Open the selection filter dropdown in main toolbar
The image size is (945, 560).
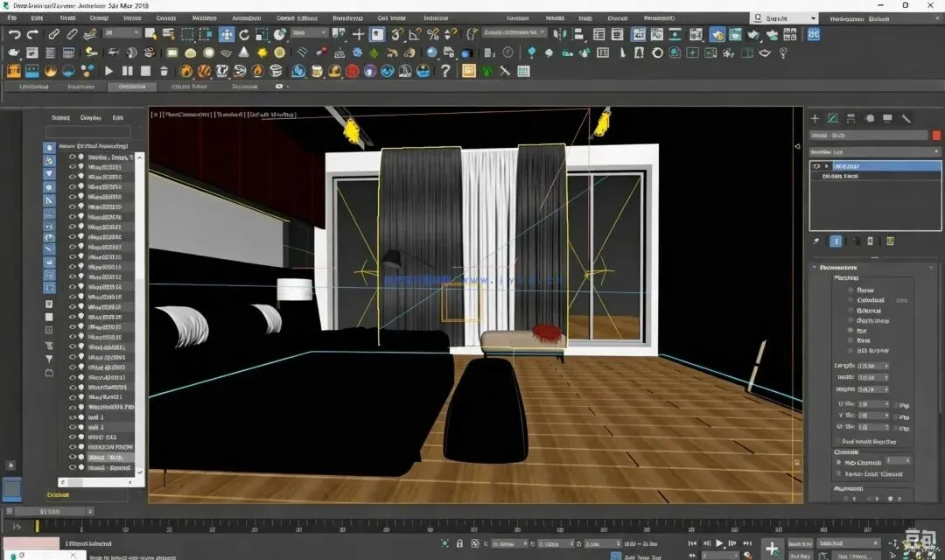pyautogui.click(x=122, y=32)
